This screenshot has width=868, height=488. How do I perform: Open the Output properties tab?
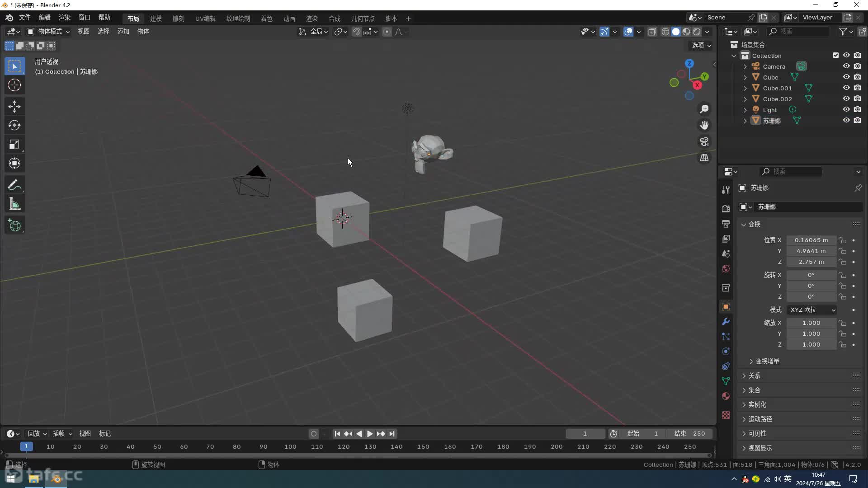coord(726,224)
